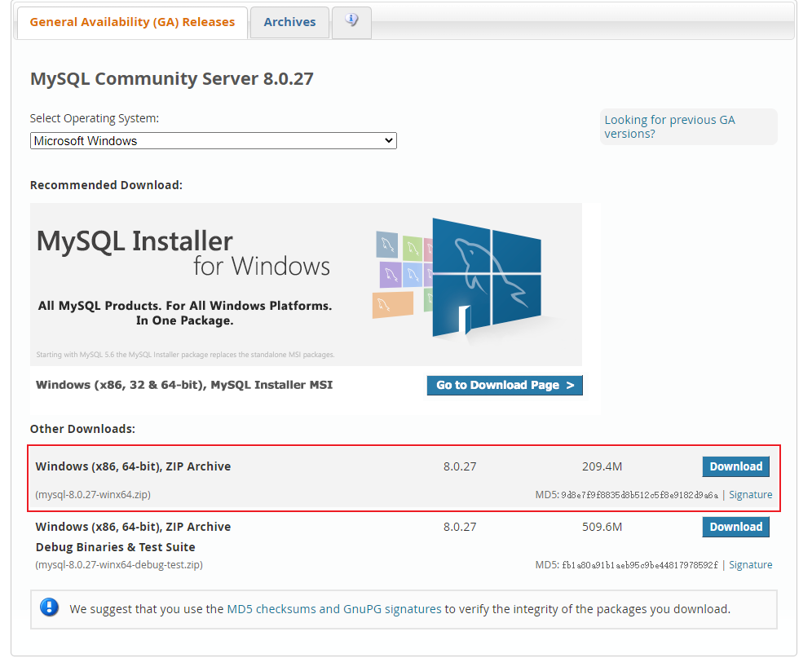Switch to the Archives tab
This screenshot has width=812, height=667.
[x=289, y=22]
